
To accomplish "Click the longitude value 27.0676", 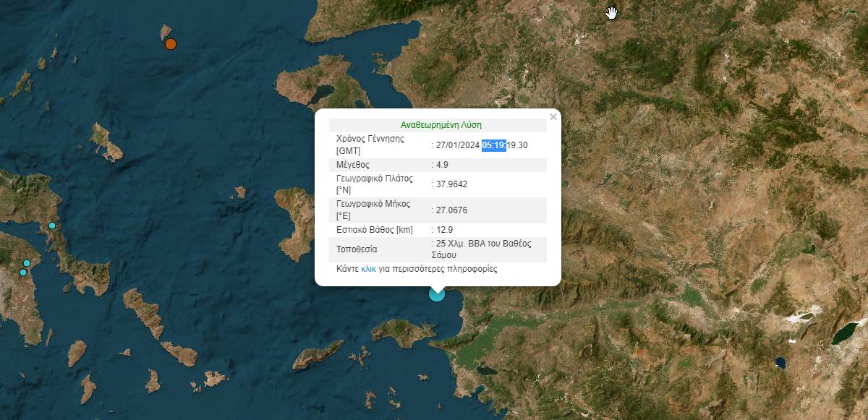I will [451, 210].
